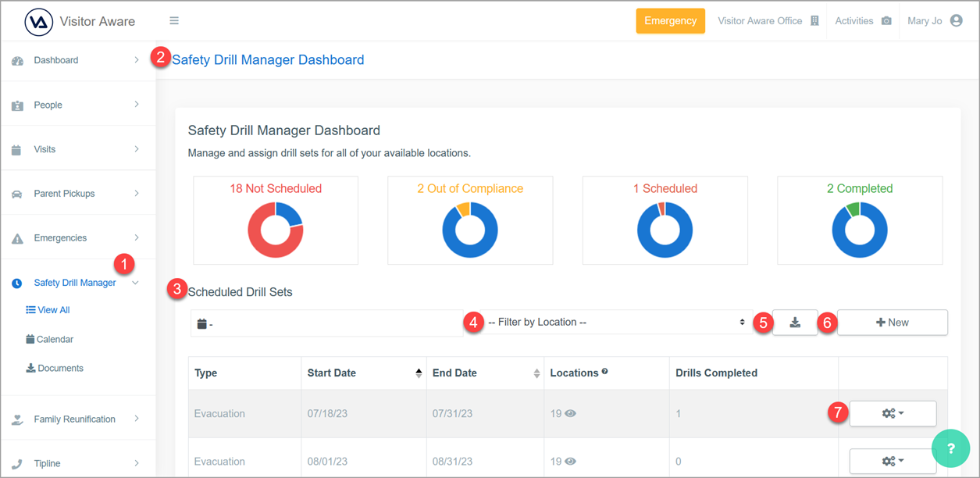The width and height of the screenshot is (980, 478).
Task: Click the 08/31/23 end date cell
Action: (485, 462)
